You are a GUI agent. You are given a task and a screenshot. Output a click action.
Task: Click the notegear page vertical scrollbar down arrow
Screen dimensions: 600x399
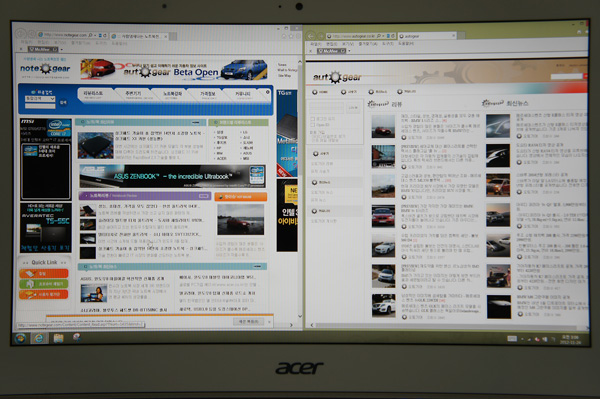click(300, 316)
